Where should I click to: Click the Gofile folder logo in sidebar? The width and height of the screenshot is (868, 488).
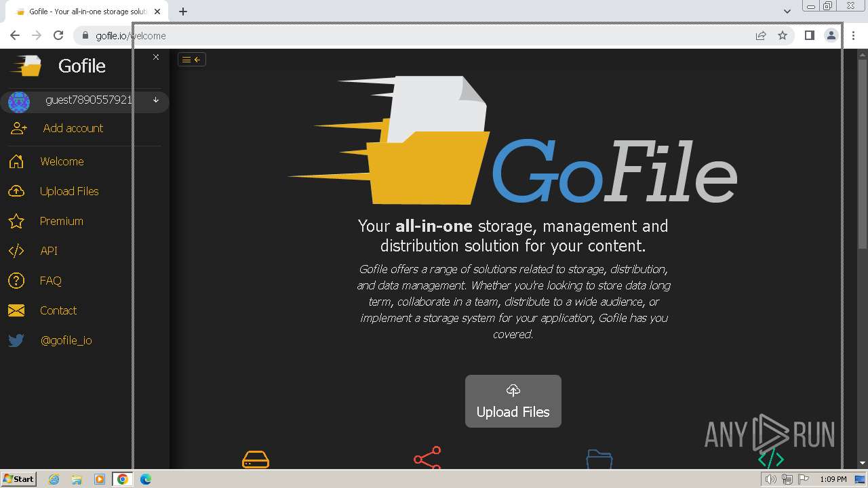point(26,66)
